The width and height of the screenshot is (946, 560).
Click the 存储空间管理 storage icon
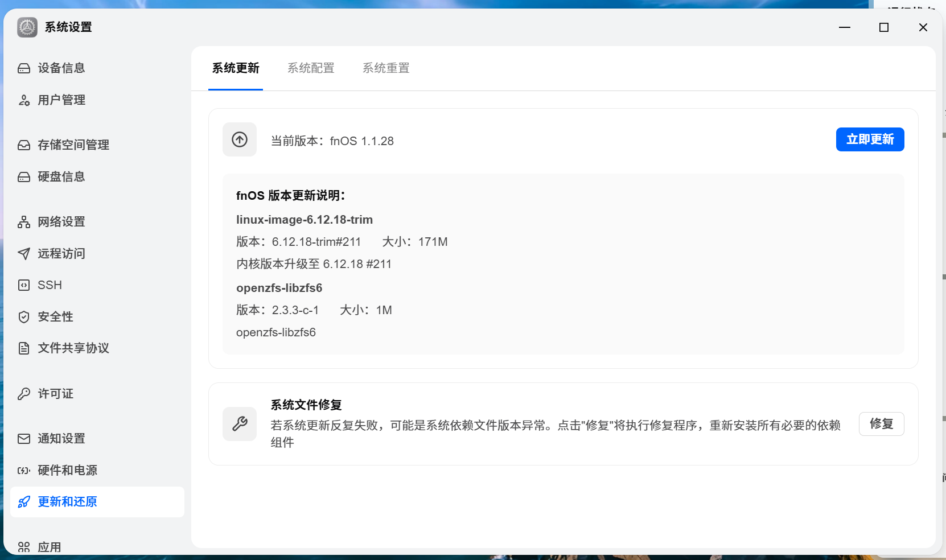[x=24, y=145]
